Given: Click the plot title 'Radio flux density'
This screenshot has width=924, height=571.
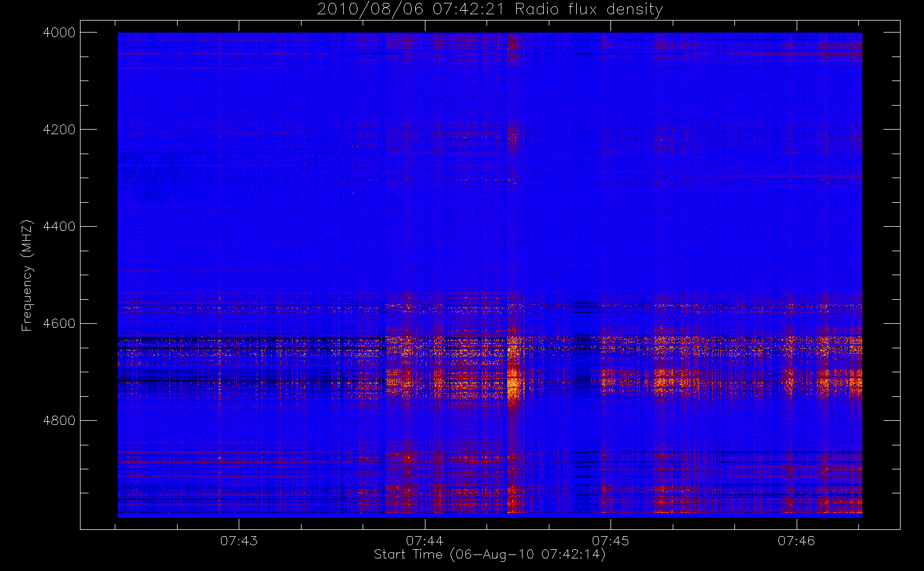Looking at the screenshot, I should click(x=588, y=9).
